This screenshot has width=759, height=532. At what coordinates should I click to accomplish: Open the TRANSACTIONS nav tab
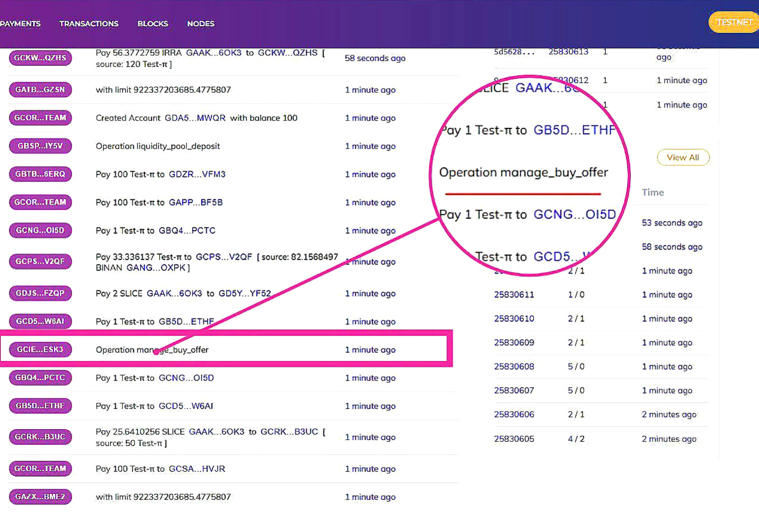point(89,24)
